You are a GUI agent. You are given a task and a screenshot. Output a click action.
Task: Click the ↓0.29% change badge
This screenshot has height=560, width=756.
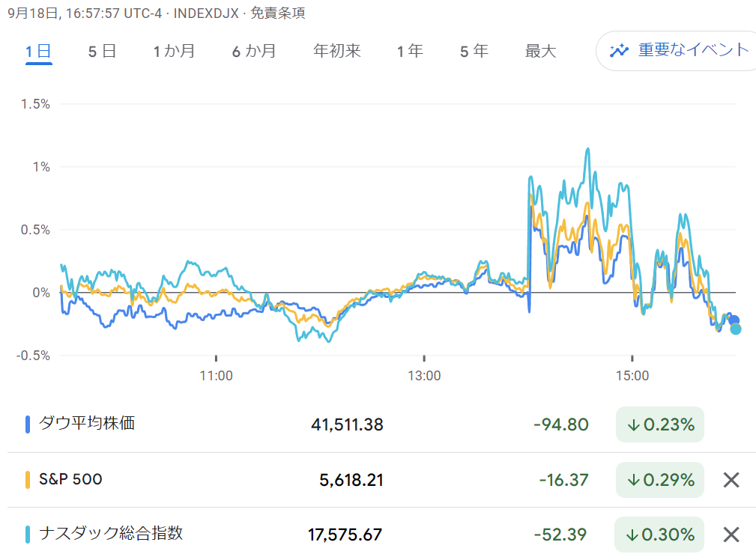pyautogui.click(x=660, y=480)
